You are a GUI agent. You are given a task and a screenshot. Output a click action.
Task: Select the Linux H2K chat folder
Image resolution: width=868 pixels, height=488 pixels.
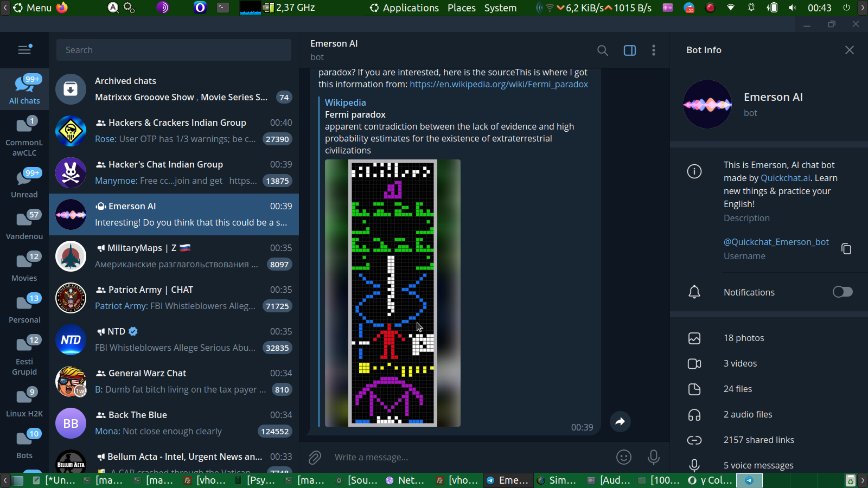click(24, 401)
